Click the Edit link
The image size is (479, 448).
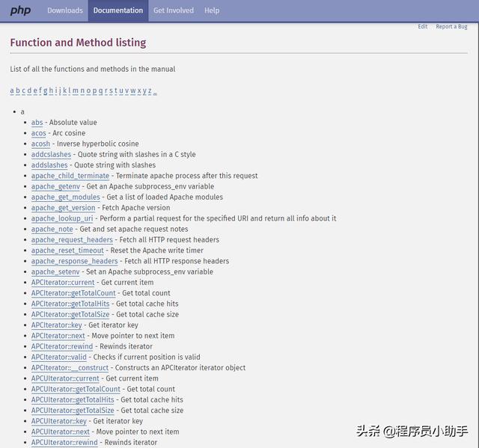pos(423,27)
